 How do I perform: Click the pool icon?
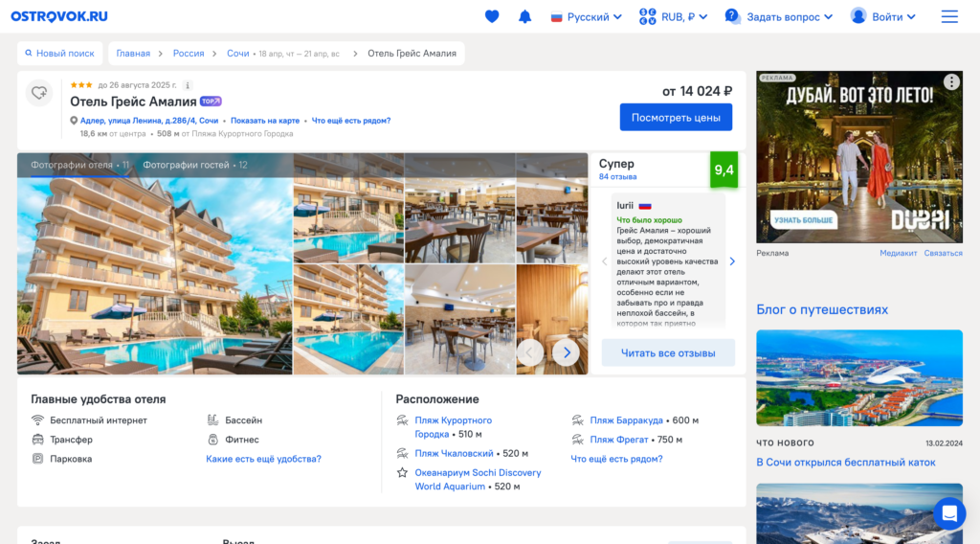212,420
